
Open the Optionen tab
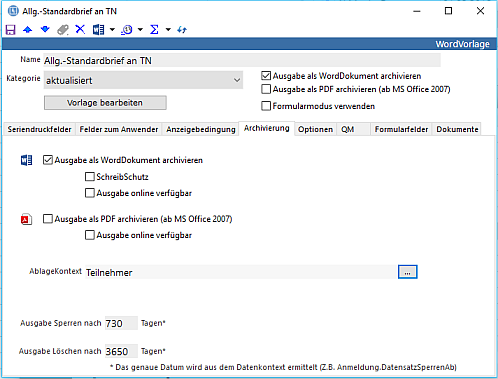(x=315, y=129)
